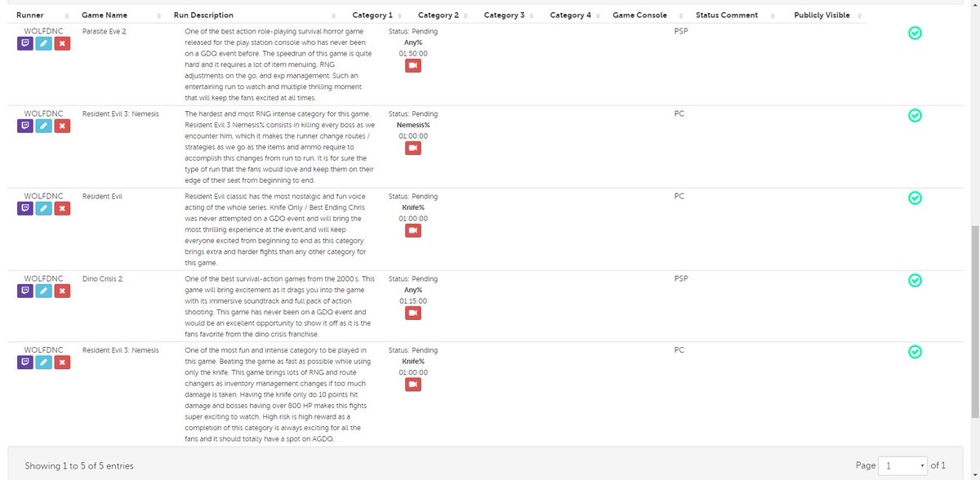
Task: Delete the Resident Evil 3 Knife% submission
Action: pyautogui.click(x=62, y=362)
